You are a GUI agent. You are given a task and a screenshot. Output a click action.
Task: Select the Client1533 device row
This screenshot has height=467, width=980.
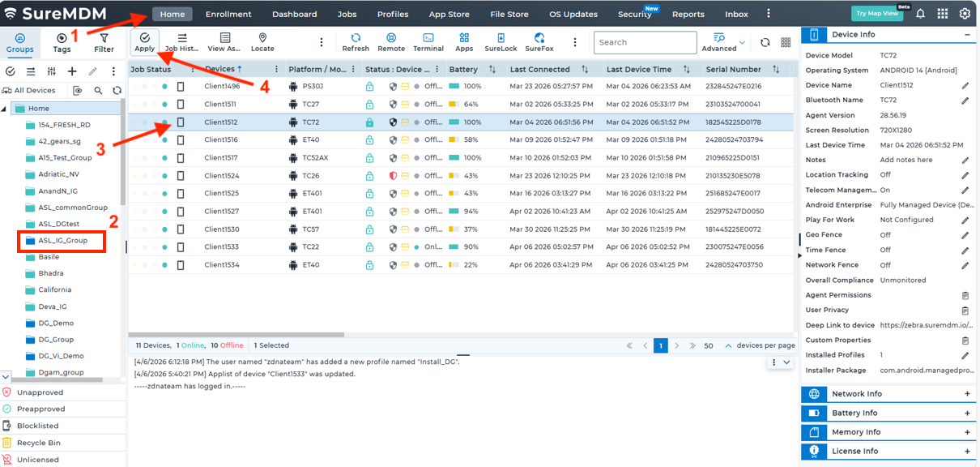tap(221, 246)
